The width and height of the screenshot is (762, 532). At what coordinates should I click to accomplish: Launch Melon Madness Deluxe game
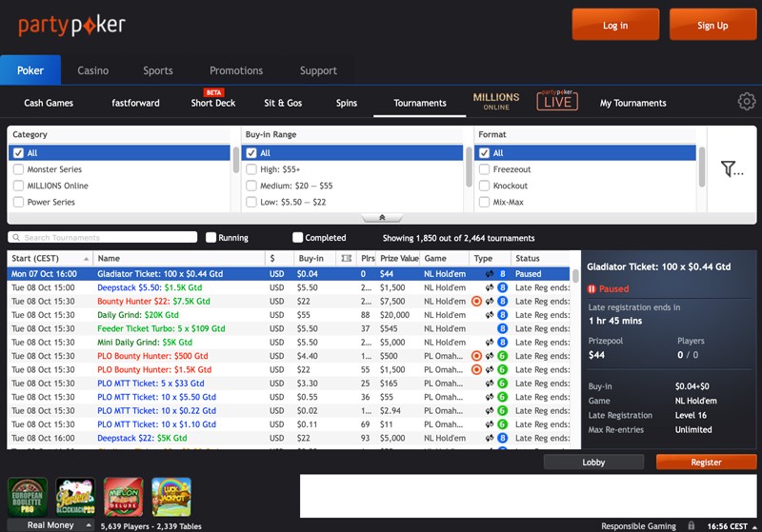point(124,497)
